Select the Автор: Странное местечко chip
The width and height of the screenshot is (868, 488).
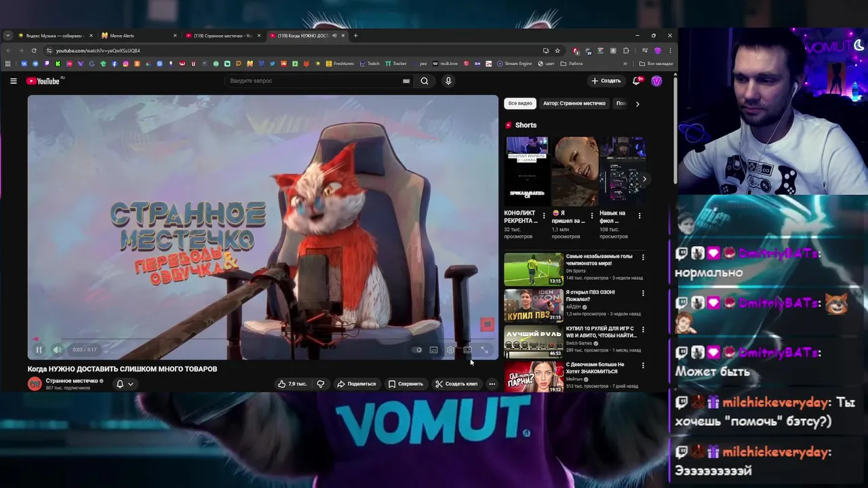click(574, 104)
